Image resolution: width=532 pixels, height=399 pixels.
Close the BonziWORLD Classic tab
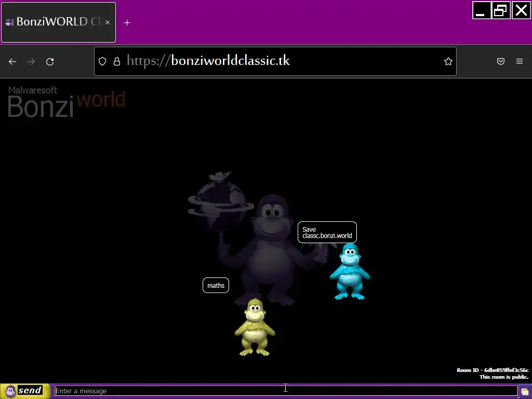tap(107, 22)
